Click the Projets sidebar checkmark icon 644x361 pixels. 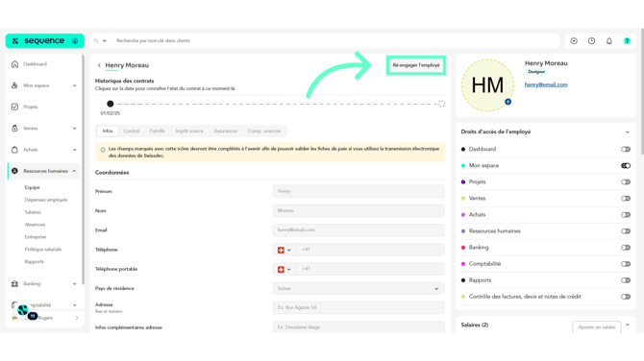(x=14, y=107)
